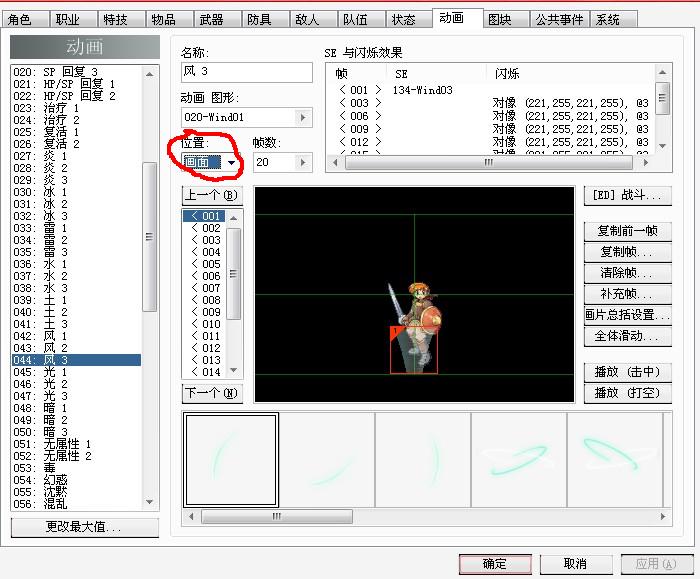This screenshot has width=700, height=579.
Task: Click the 名称 name field containing 风 3
Action: tap(246, 72)
